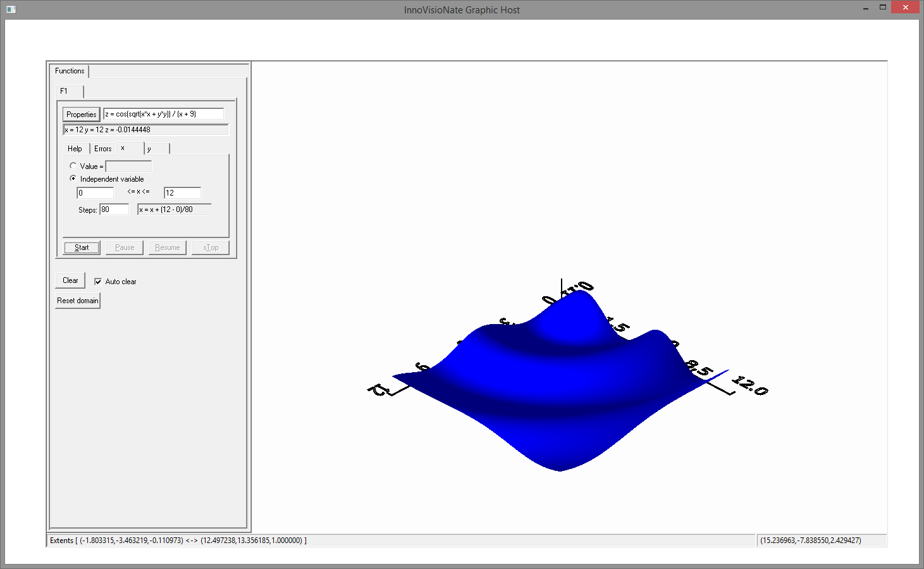924x569 pixels.
Task: Select the Independent variable radio option
Action: point(73,178)
